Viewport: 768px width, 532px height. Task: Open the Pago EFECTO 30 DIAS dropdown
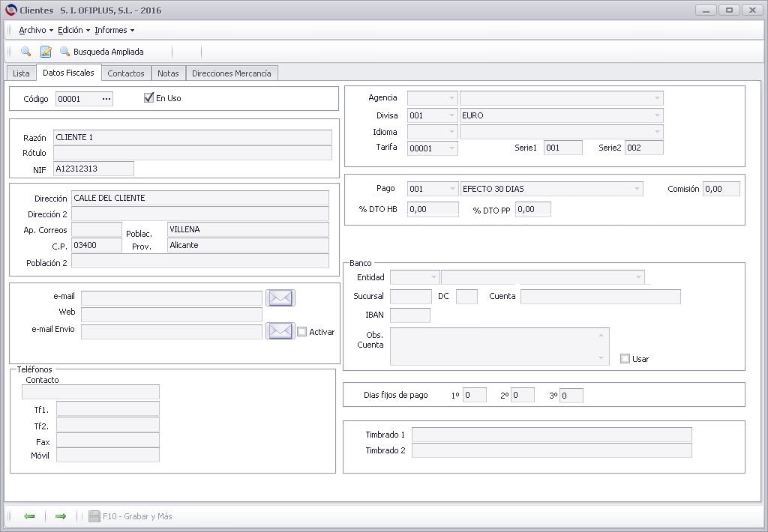pyautogui.click(x=636, y=189)
